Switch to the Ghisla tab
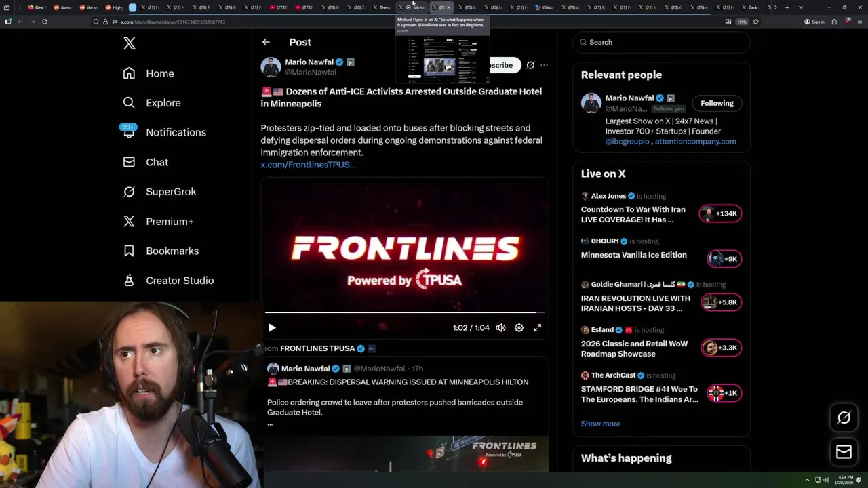Viewport: 868px width, 488px height. coord(545,7)
